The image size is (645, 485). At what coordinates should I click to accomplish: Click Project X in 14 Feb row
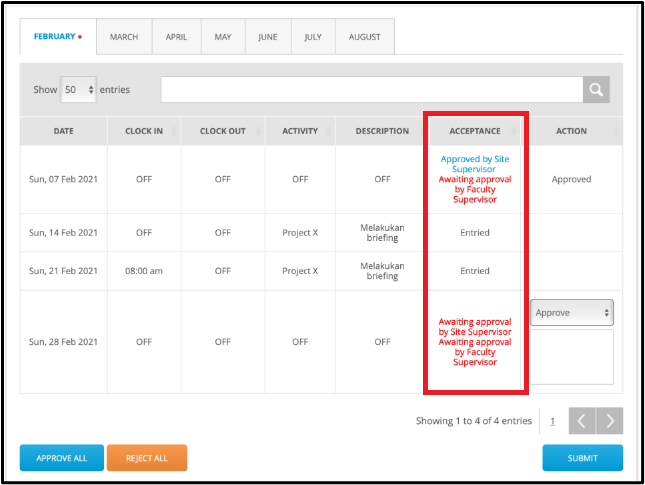300,232
